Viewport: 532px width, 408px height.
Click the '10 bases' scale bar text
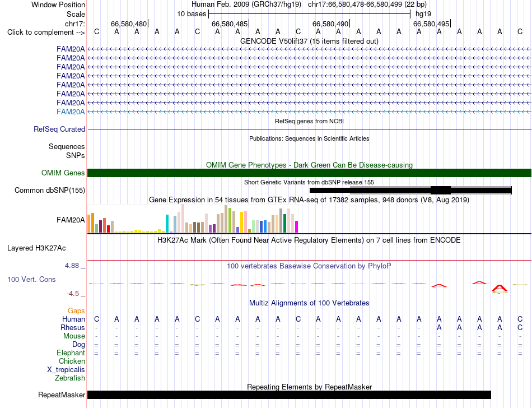point(192,14)
